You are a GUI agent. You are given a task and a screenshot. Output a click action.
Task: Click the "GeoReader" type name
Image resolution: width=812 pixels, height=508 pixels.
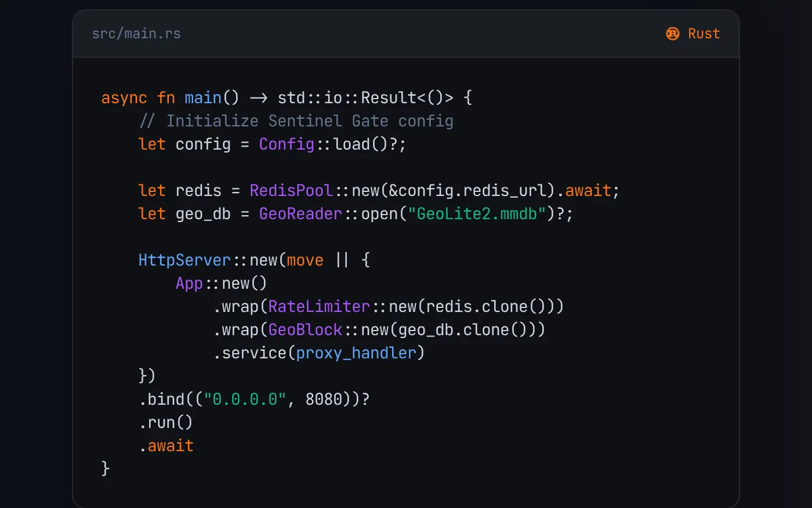pos(300,213)
